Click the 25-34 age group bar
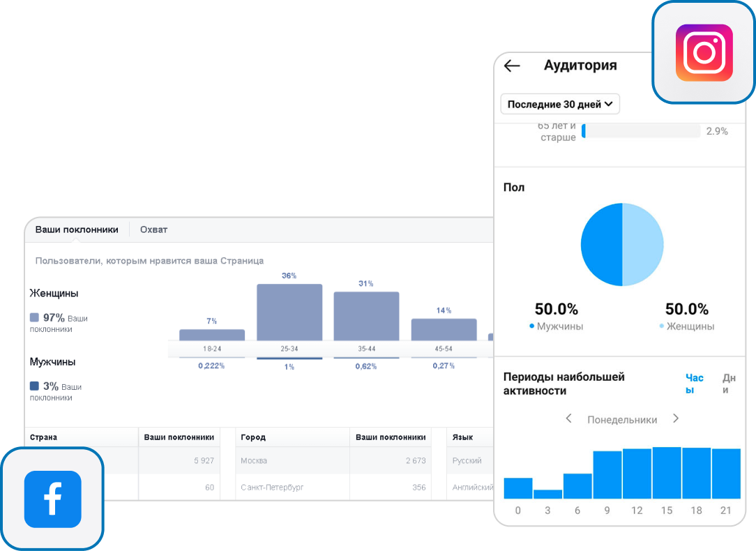756x551 pixels. pyautogui.click(x=289, y=312)
